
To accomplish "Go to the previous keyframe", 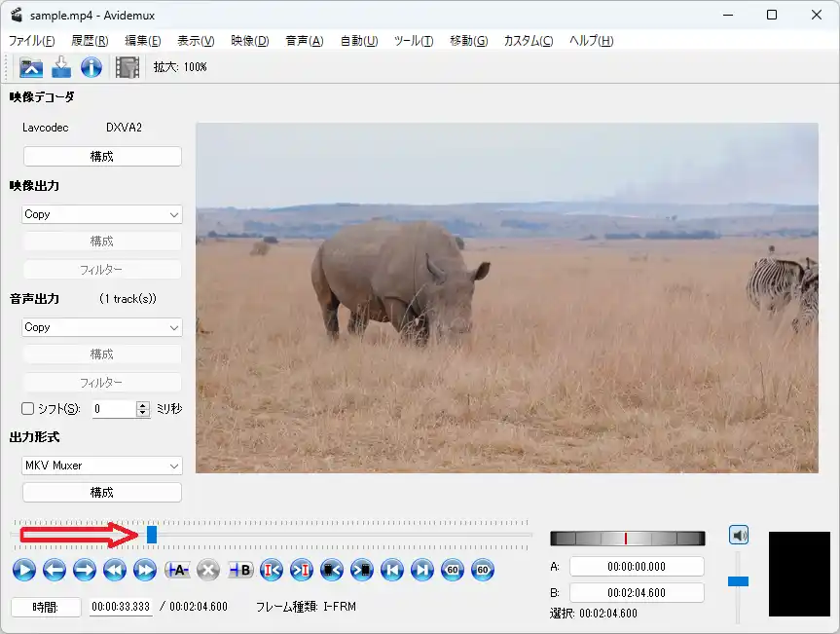I will click(114, 571).
